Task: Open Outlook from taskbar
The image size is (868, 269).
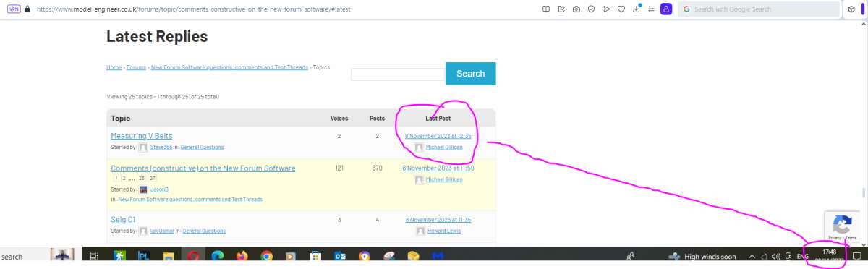Action: (x=339, y=256)
